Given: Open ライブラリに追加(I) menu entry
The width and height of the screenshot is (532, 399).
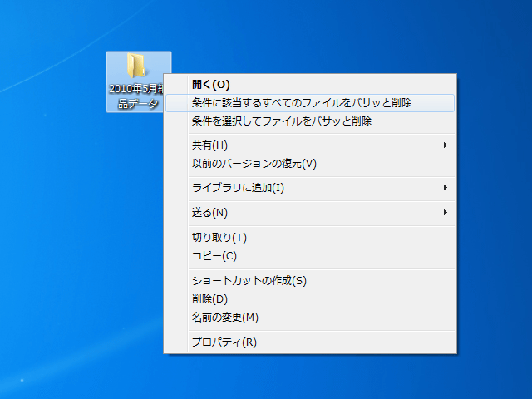Looking at the screenshot, I should 310,188.
